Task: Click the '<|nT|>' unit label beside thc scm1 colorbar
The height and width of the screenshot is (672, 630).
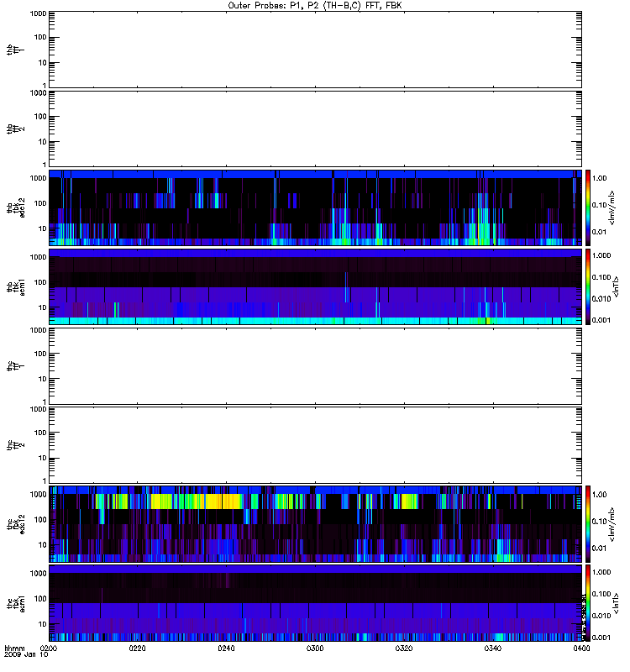Action: click(616, 603)
